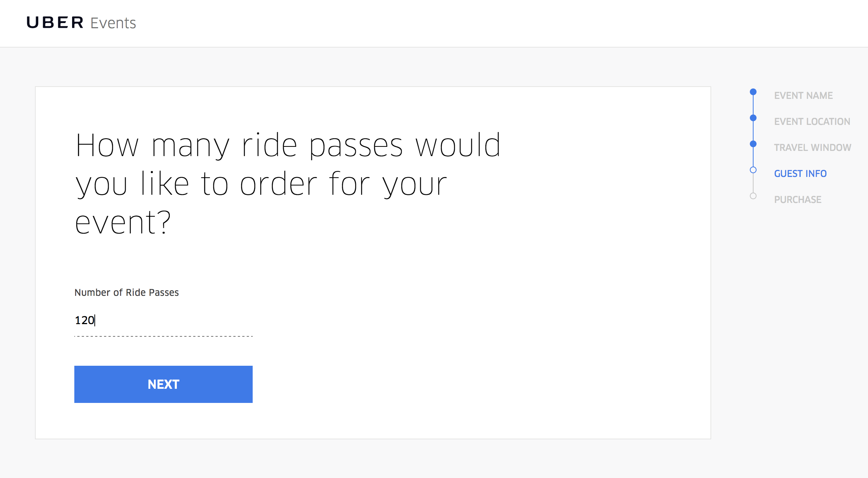
Task: Click the EVENT NAME step label
Action: pyautogui.click(x=803, y=95)
